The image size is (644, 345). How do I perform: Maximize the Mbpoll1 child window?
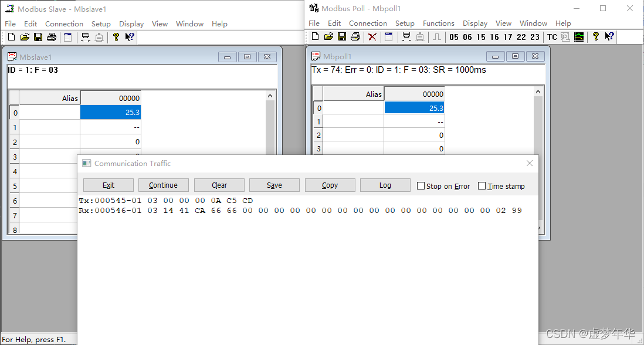[x=515, y=56]
